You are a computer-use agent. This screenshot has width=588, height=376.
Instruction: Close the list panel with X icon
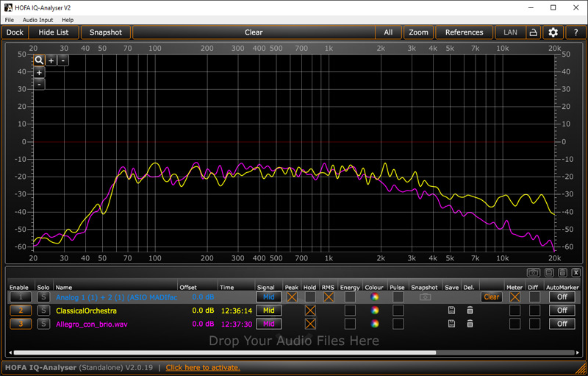tap(576, 273)
